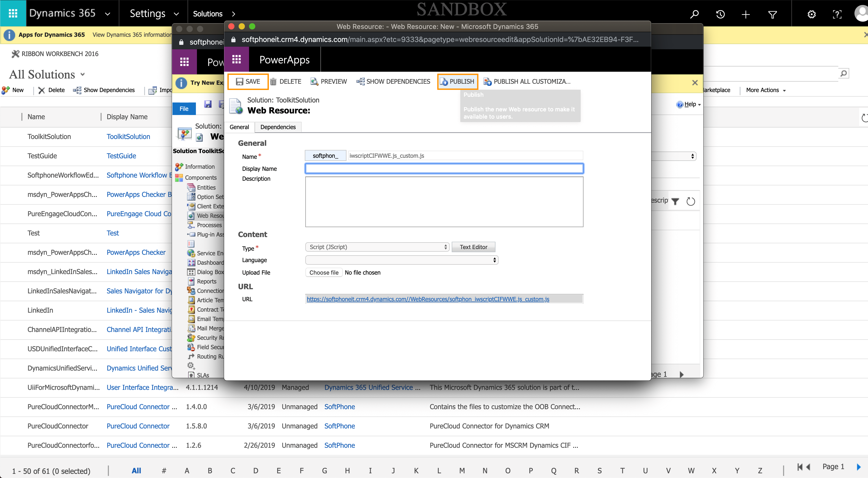
Task: Open the Language dropdown
Action: point(402,260)
